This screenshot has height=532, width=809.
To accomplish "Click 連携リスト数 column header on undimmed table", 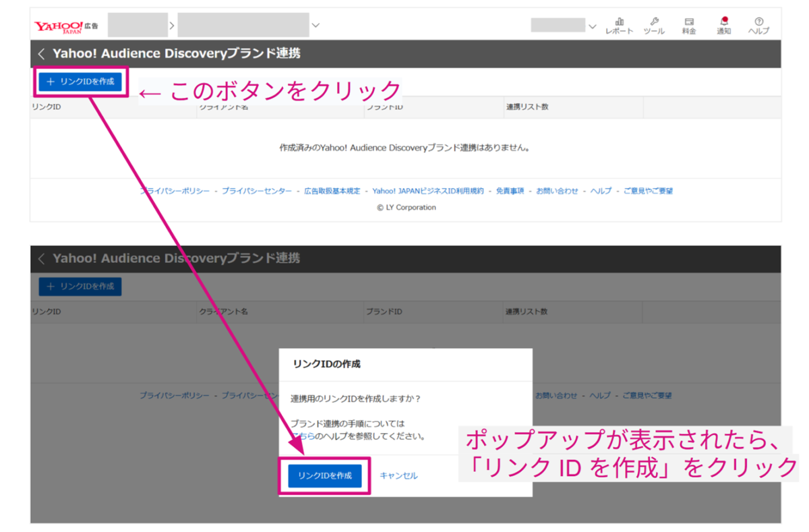I will coord(527,107).
